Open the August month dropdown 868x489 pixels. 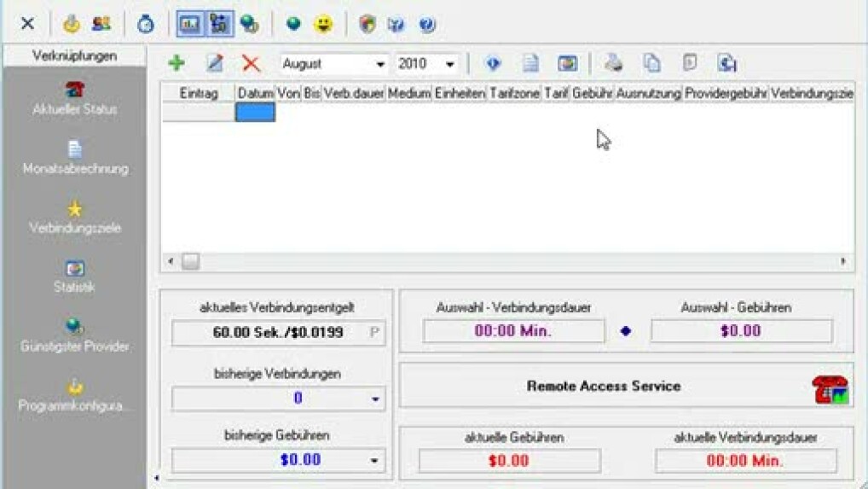click(x=380, y=64)
